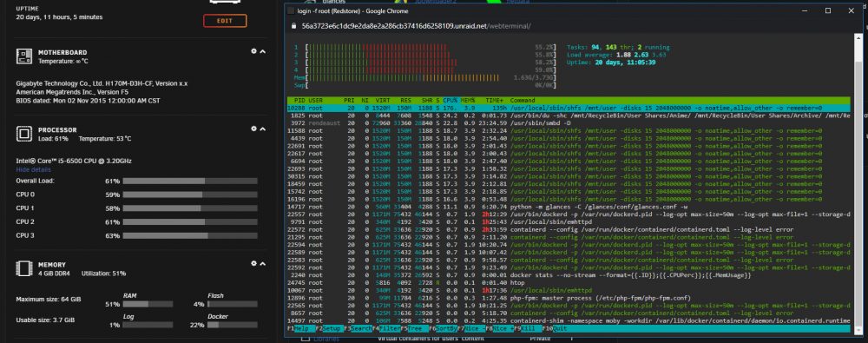Click the webterminal URL in the address bar
The width and height of the screenshot is (868, 343).
point(417,25)
